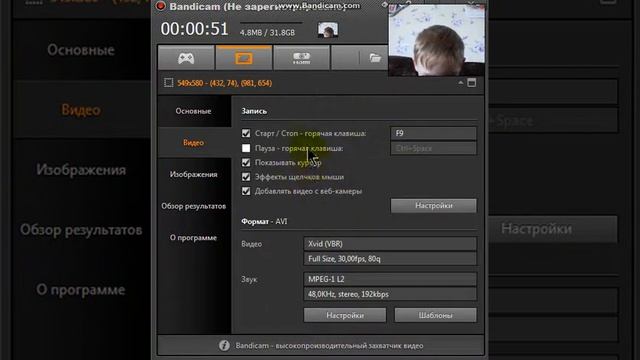
Task: Click the red record button in title bar
Action: pos(160,6)
